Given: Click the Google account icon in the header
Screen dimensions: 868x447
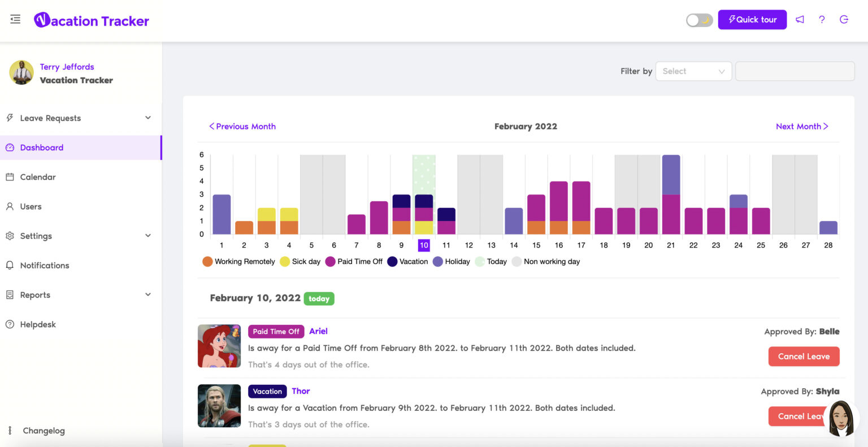Looking at the screenshot, I should click(844, 20).
